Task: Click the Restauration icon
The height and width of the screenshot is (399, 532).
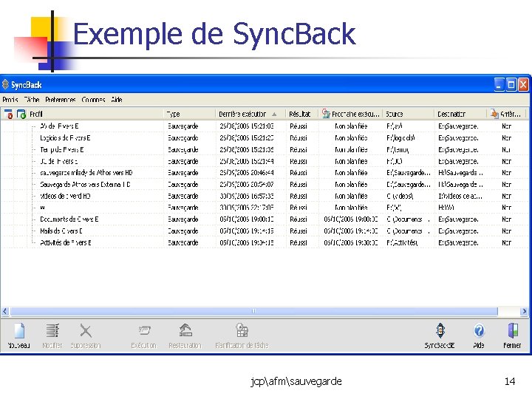Action: (185, 330)
